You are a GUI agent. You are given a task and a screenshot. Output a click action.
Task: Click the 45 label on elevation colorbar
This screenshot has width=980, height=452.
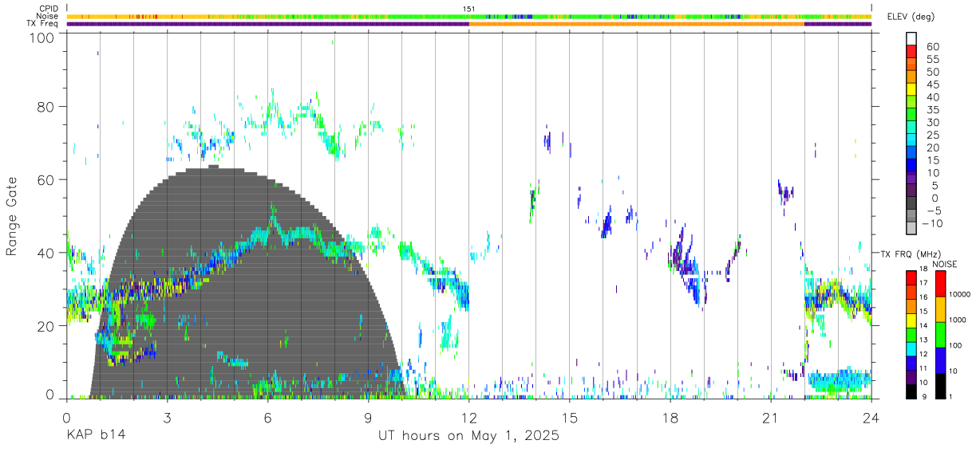pos(932,85)
